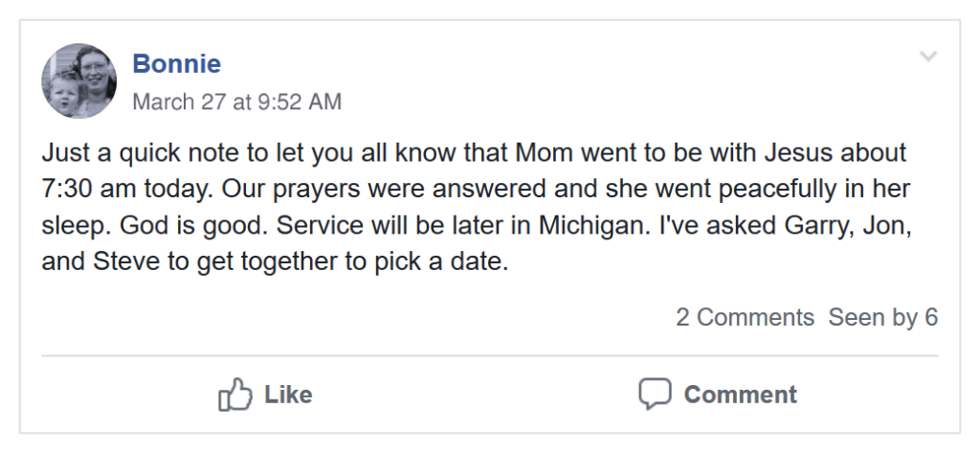This screenshot has width=980, height=453.
Task: Open the post options chevron menu
Action: (x=928, y=57)
